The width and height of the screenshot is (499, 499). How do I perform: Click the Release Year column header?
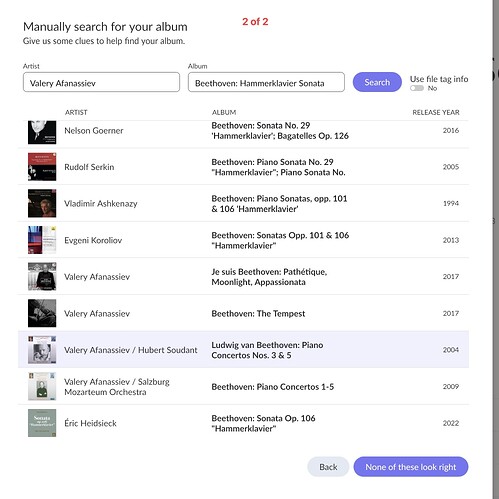click(436, 112)
